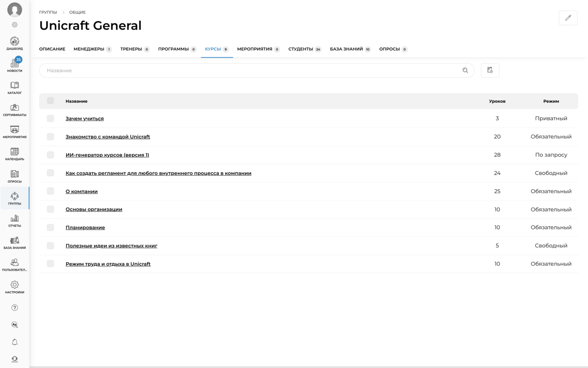Tick checkbox next to ИИ-генератор курсов
The height and width of the screenshot is (368, 588).
[x=50, y=155]
